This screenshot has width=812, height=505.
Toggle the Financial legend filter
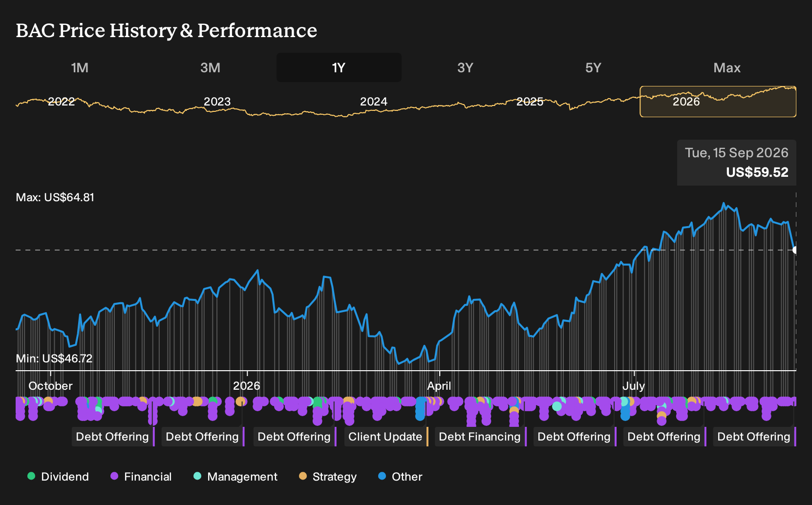tap(141, 477)
